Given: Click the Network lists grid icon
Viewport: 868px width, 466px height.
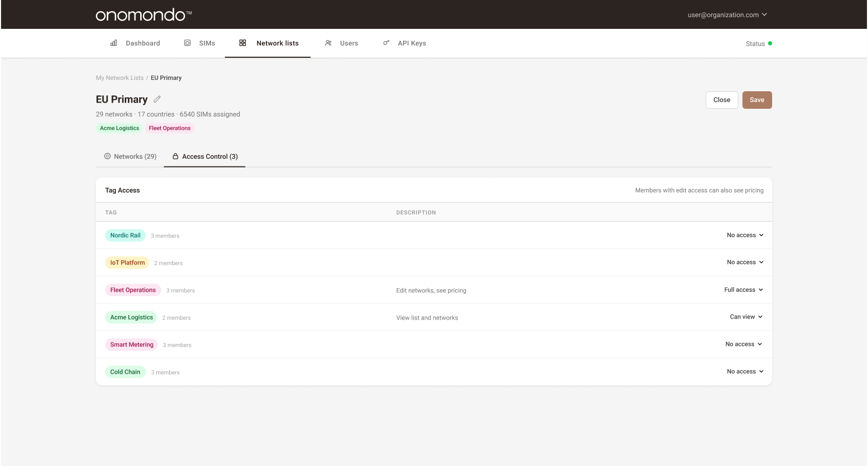Looking at the screenshot, I should point(242,43).
